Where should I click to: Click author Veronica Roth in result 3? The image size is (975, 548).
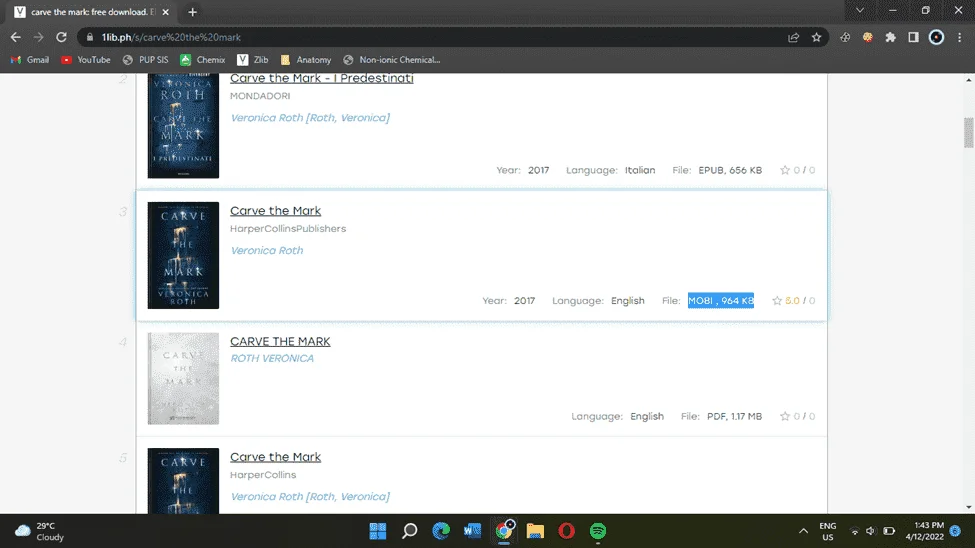point(267,250)
